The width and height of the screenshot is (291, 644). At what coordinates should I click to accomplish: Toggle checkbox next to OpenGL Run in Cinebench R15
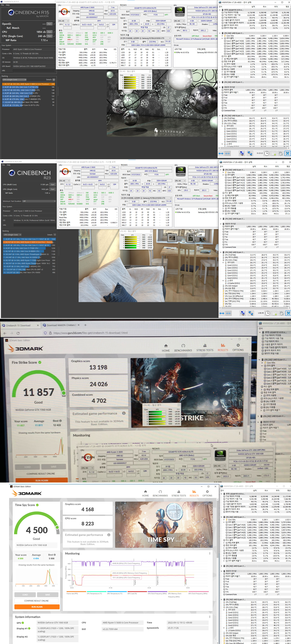click(54, 24)
